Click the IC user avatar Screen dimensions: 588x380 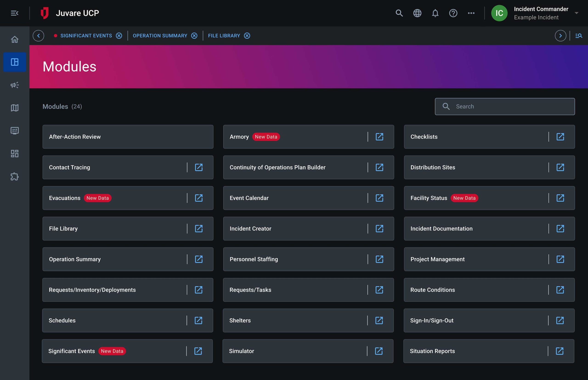pos(499,13)
